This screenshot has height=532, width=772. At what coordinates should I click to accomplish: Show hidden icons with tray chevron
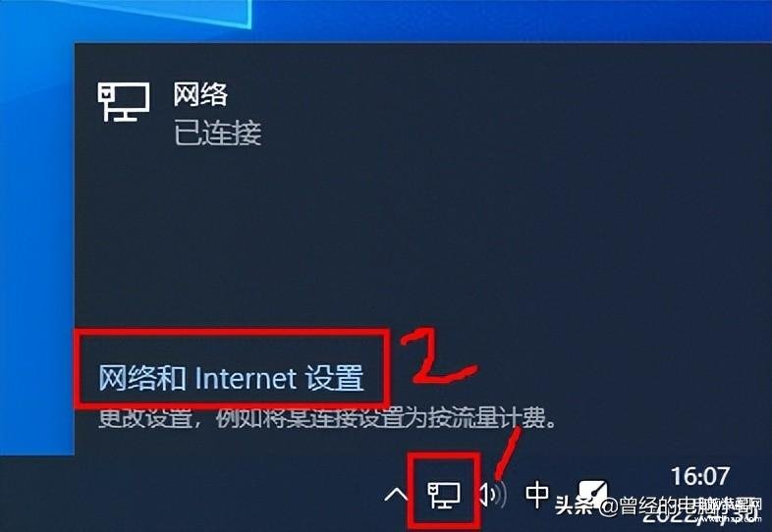[x=397, y=495]
